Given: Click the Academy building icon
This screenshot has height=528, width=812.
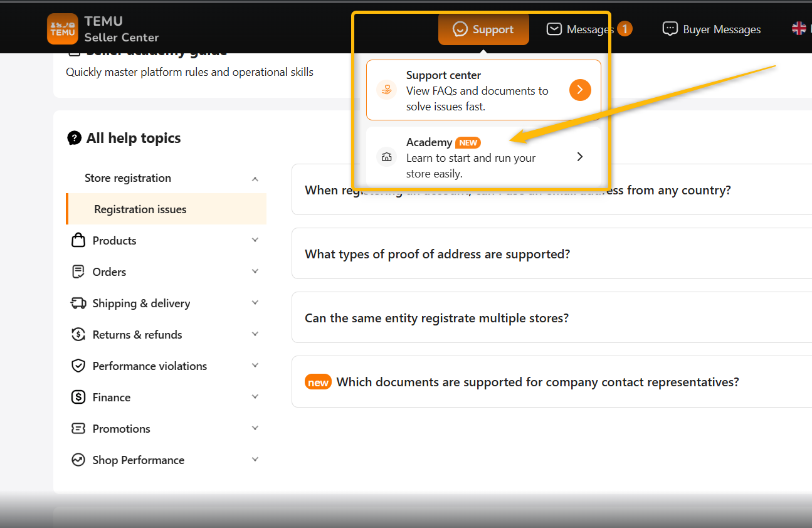Looking at the screenshot, I should 387,157.
